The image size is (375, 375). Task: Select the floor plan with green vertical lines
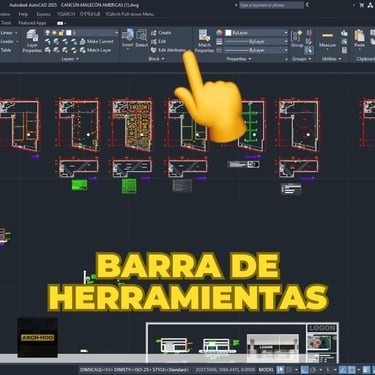252,125
